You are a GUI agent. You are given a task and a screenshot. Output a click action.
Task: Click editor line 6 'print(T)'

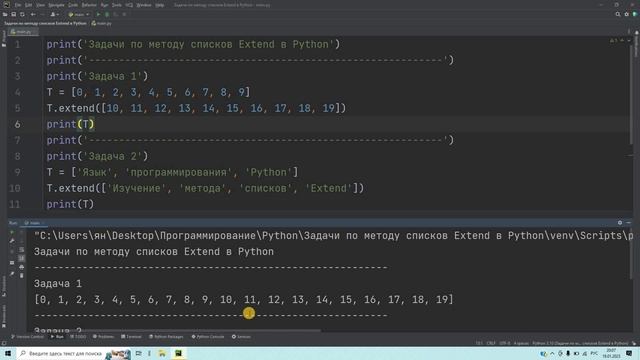70,124
